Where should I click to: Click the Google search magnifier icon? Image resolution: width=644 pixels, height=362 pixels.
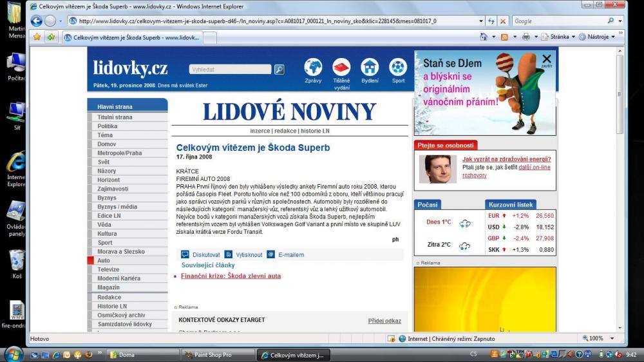611,21
